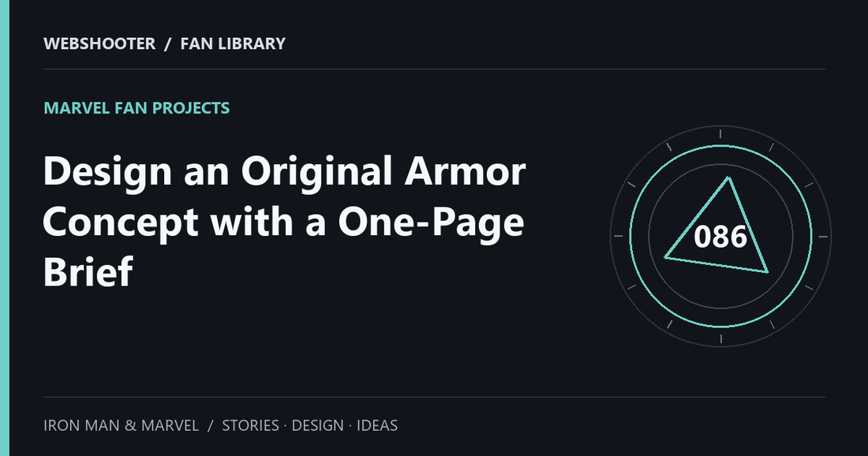The image size is (868, 456).
Task: Open the FAN LIBRARY breadcrumb
Action: tap(233, 43)
